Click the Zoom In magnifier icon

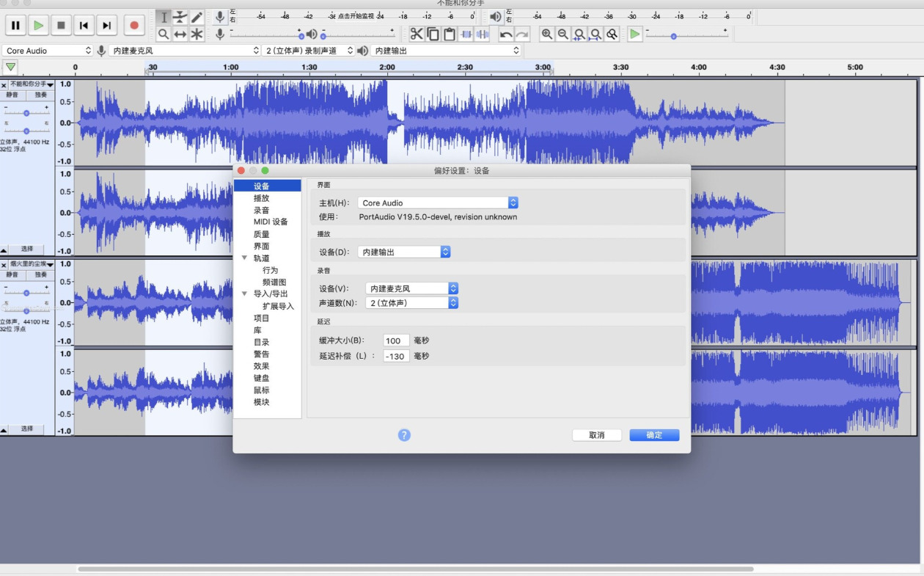(x=546, y=34)
